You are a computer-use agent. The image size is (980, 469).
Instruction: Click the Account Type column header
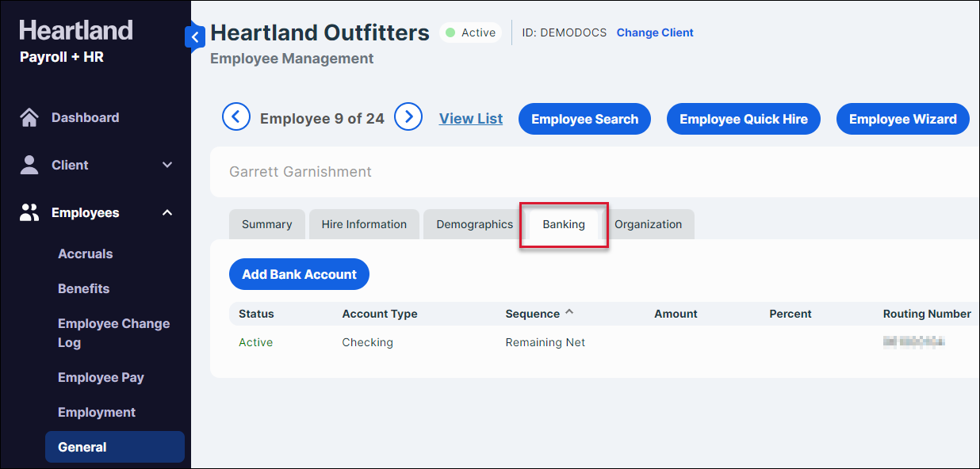[380, 314]
